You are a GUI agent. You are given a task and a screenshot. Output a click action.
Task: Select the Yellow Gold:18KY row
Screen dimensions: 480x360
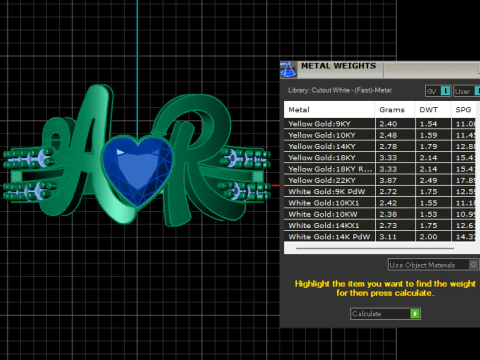point(380,158)
